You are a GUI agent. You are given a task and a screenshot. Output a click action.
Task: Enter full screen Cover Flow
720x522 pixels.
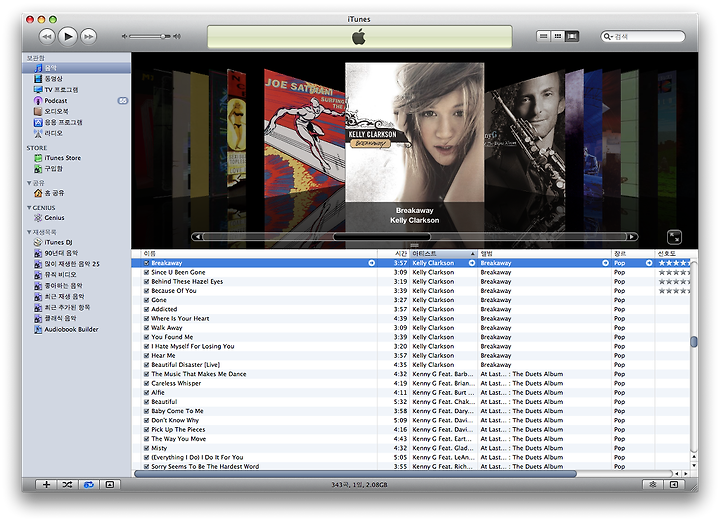pos(674,237)
